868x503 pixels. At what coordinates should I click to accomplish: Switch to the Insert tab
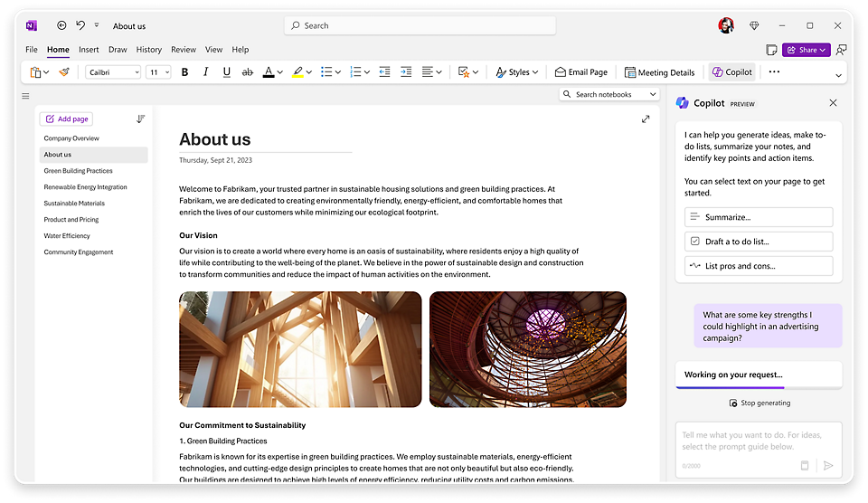89,49
